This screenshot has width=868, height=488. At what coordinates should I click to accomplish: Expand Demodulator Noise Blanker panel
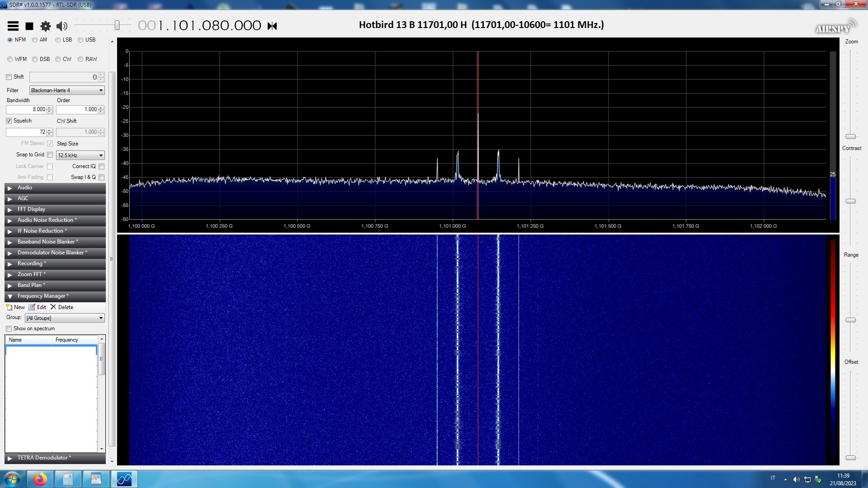(x=55, y=253)
